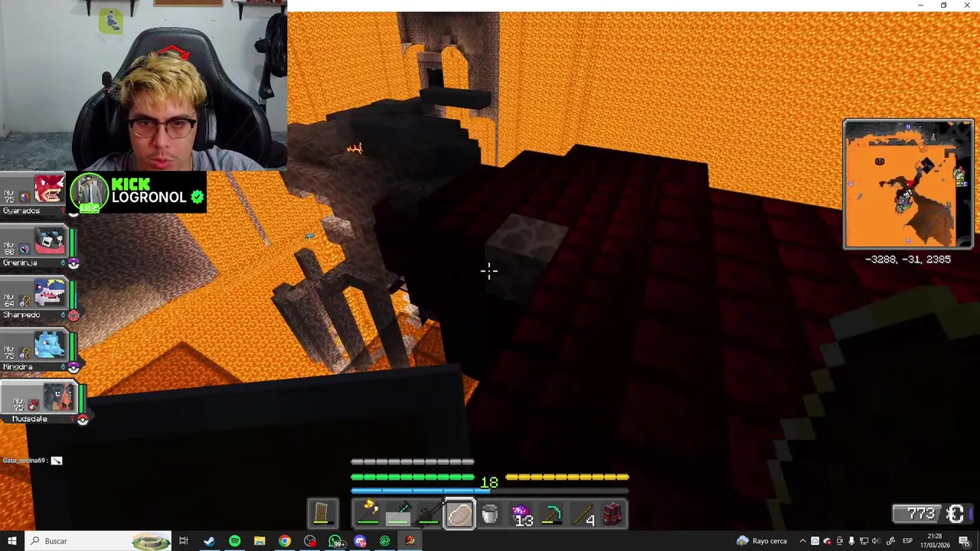The height and width of the screenshot is (551, 980).
Task: Click the Gato_cocina69 chat entry
Action: [x=32, y=461]
